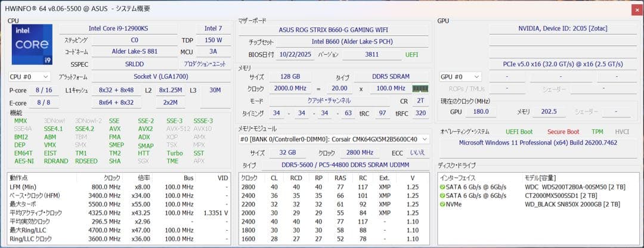Click the Socket V (LGA1700) platform field
Image resolution: width=644 pixels, height=248 pixels.
click(160, 76)
